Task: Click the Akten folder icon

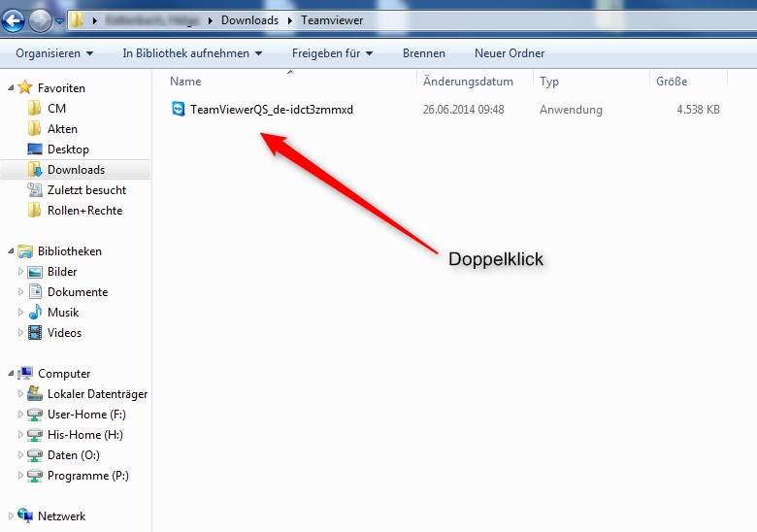Action: pos(34,128)
